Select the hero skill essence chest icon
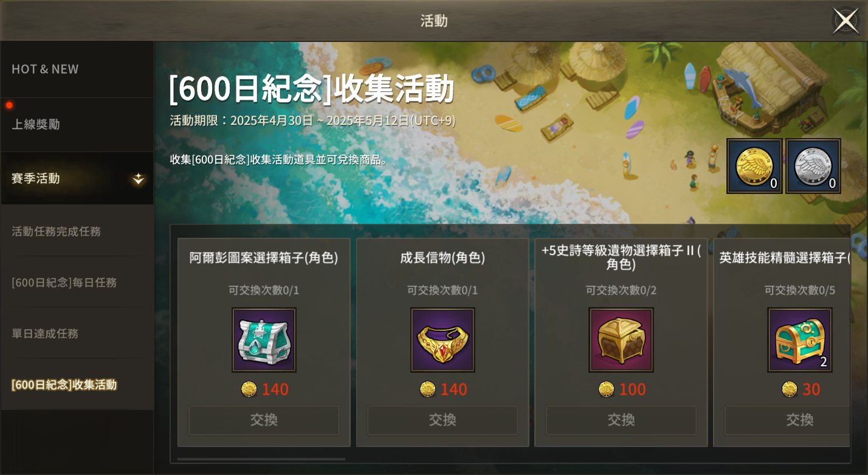 800,340
